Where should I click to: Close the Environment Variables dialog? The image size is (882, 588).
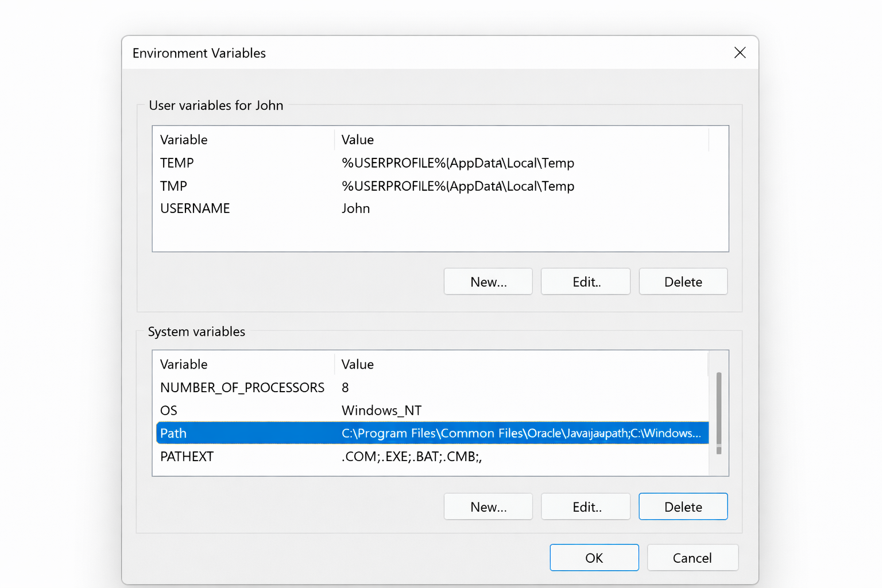pyautogui.click(x=740, y=52)
